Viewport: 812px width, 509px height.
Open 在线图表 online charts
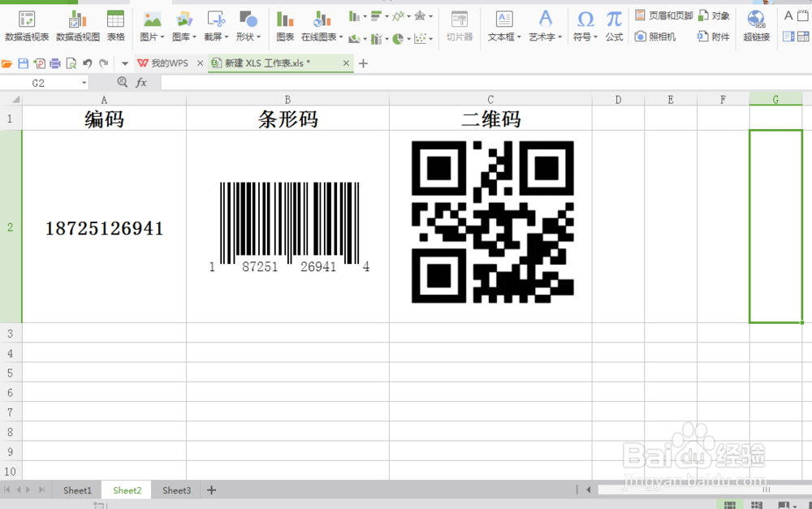pyautogui.click(x=322, y=26)
